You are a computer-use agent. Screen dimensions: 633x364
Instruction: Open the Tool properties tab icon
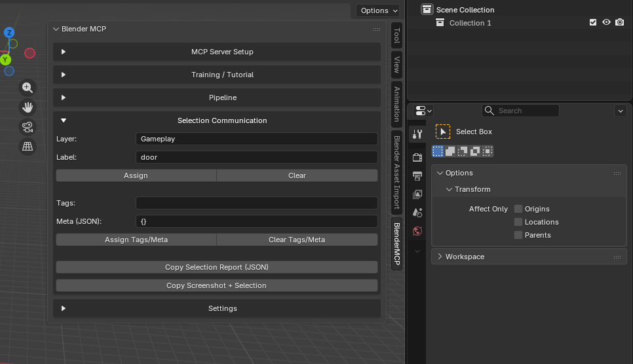[x=417, y=134]
